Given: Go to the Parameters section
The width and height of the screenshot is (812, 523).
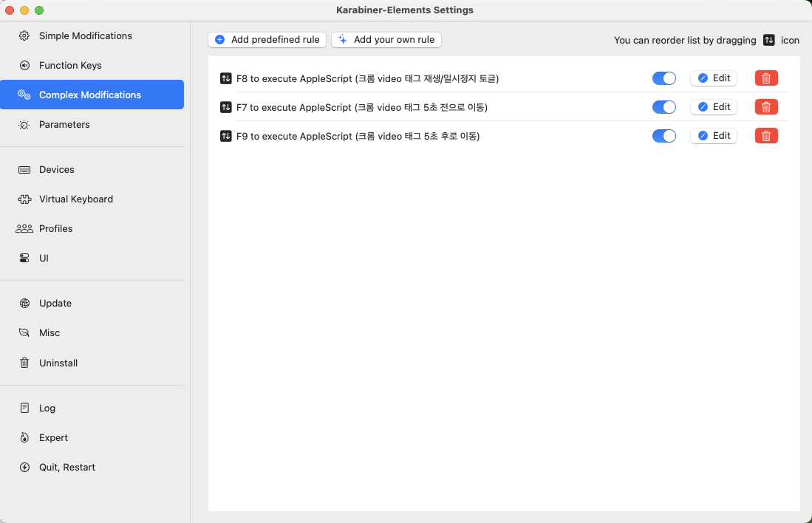Looking at the screenshot, I should click(x=92, y=124).
